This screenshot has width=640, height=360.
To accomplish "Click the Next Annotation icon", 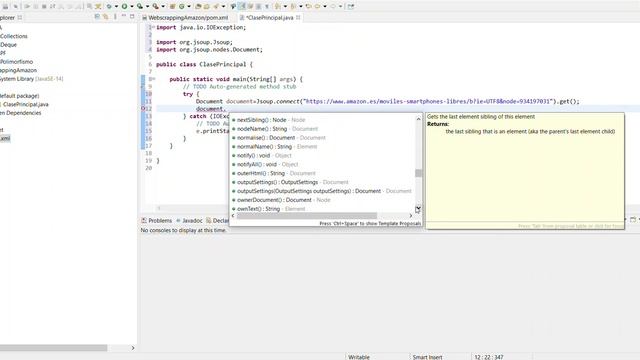I will click(278, 7).
